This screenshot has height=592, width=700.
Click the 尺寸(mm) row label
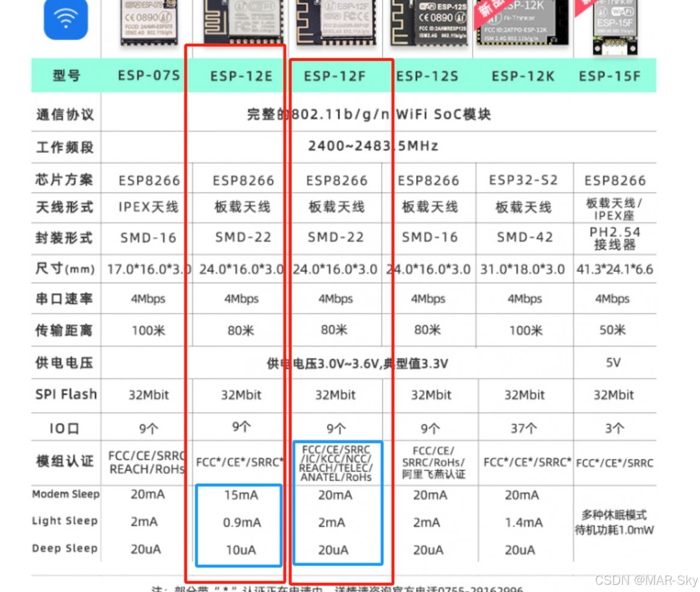pyautogui.click(x=65, y=269)
